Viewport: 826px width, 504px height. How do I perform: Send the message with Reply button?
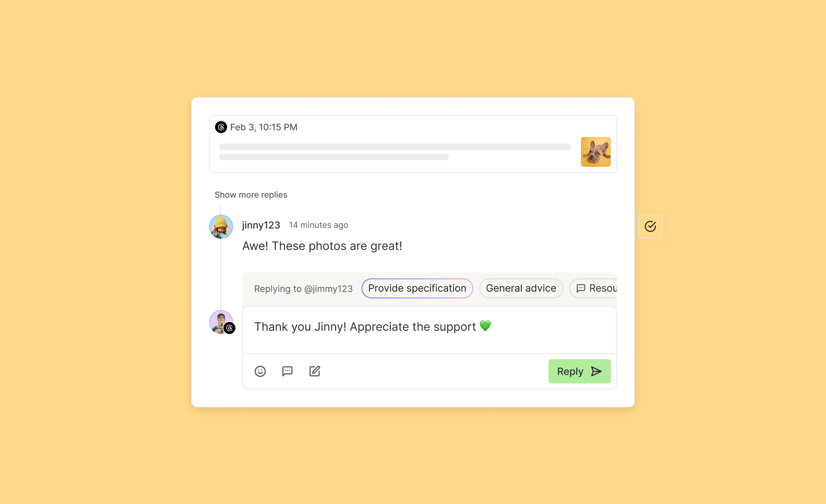(x=579, y=371)
